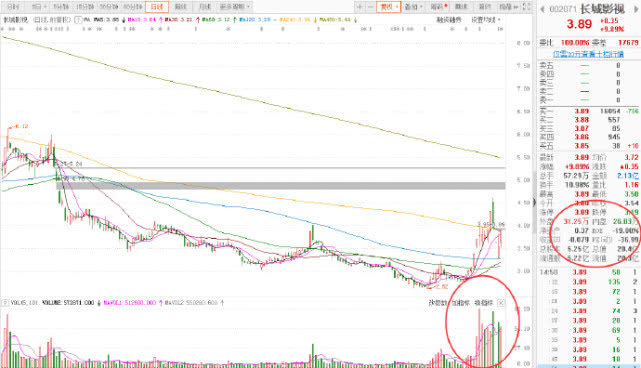641x368 pixels.
Task: Click the 换指标 change indicator button
Action: pyautogui.click(x=484, y=303)
